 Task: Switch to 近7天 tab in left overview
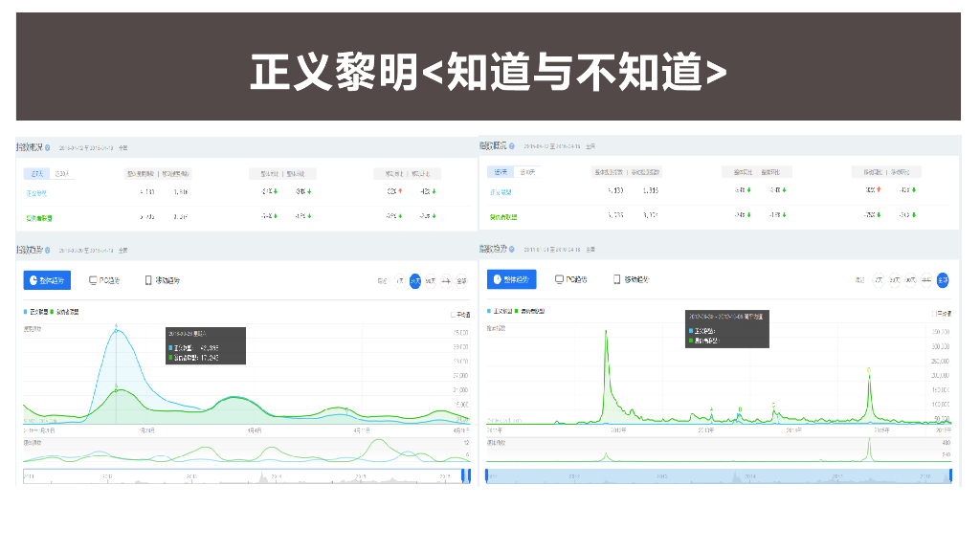(x=37, y=174)
